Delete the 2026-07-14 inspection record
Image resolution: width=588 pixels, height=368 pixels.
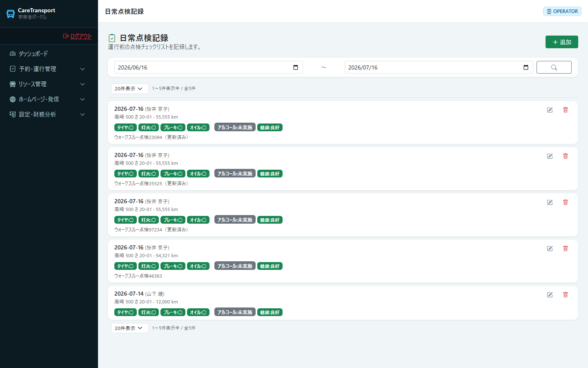[x=566, y=295]
